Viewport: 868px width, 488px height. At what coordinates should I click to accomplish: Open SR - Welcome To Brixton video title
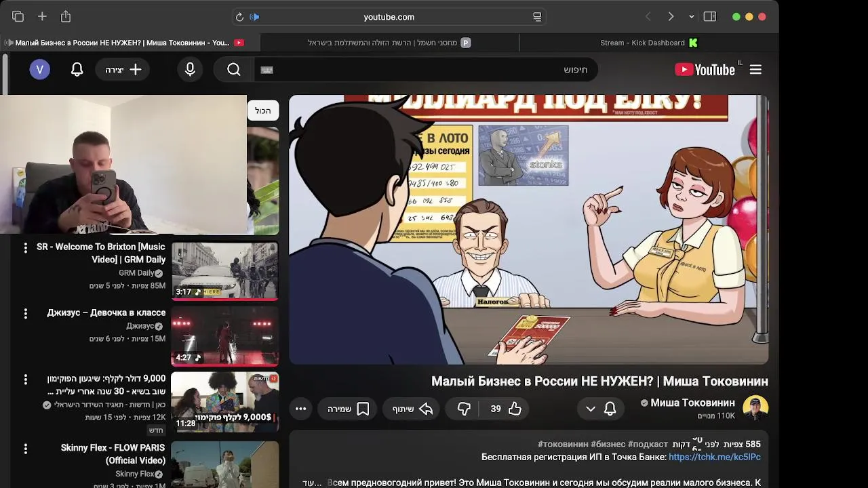click(x=101, y=253)
